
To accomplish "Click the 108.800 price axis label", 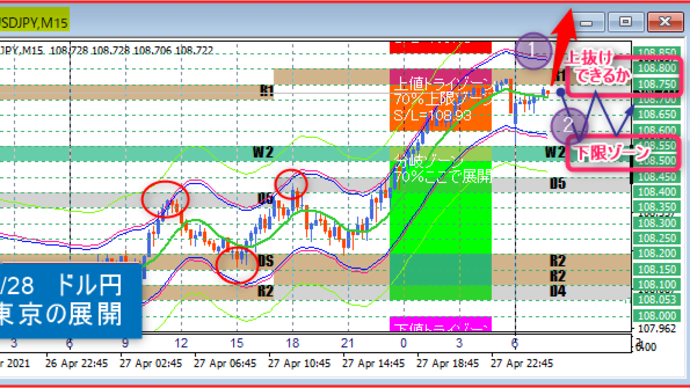I will pyautogui.click(x=657, y=68).
